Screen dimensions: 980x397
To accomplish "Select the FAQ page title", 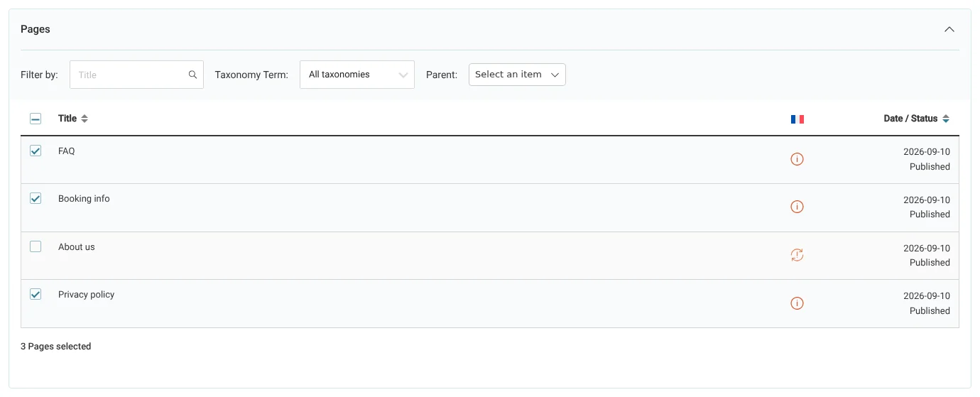I will coord(66,151).
